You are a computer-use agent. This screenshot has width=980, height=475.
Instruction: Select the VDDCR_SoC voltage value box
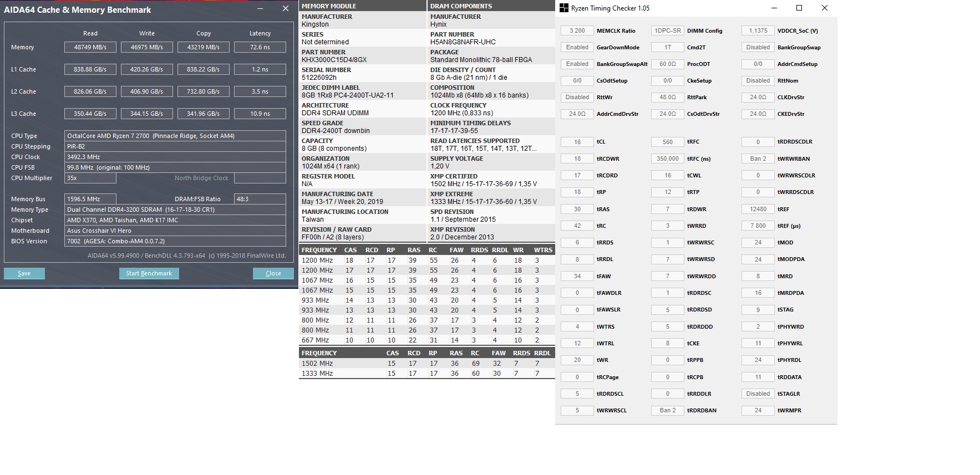(x=758, y=30)
